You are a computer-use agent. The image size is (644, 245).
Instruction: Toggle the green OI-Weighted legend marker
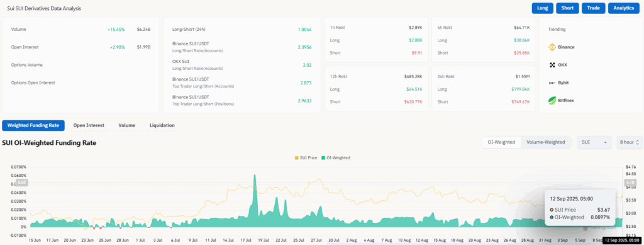click(323, 158)
